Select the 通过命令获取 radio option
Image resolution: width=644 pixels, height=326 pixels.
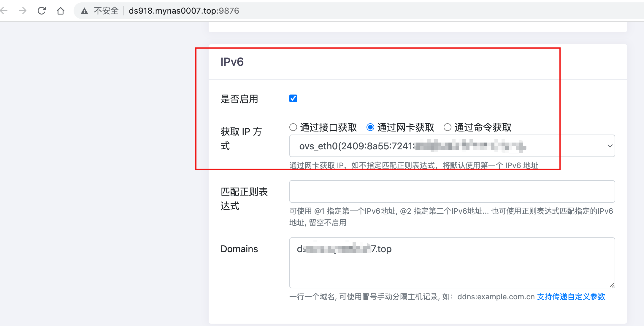448,127
